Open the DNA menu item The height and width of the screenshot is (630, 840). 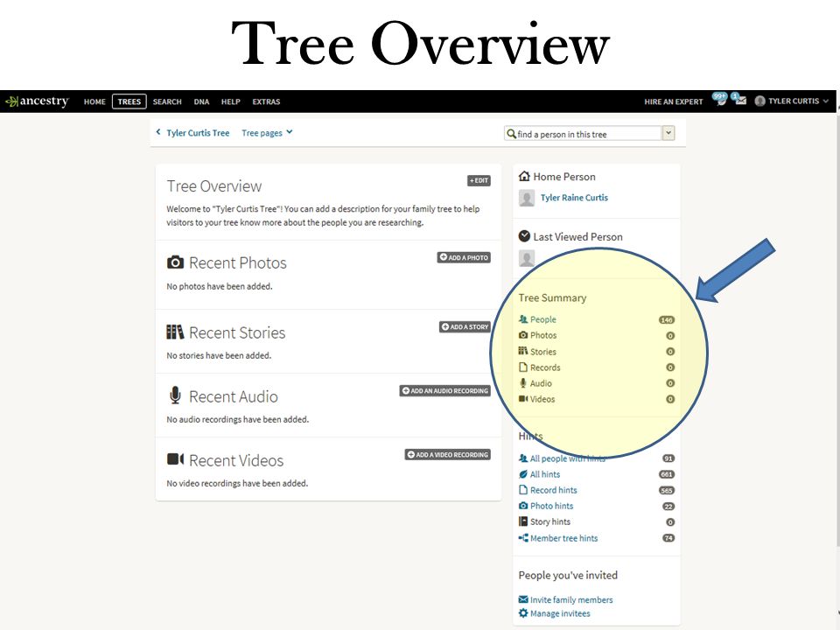(201, 101)
